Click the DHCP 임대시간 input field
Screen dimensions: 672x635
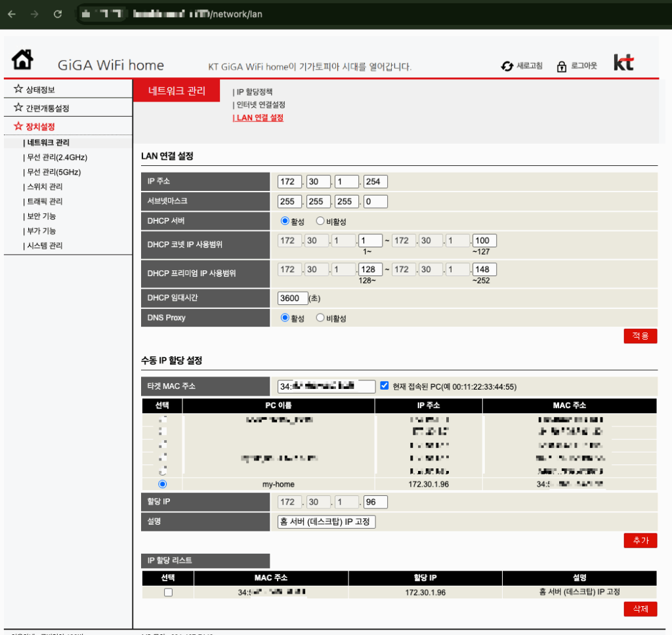pos(292,298)
